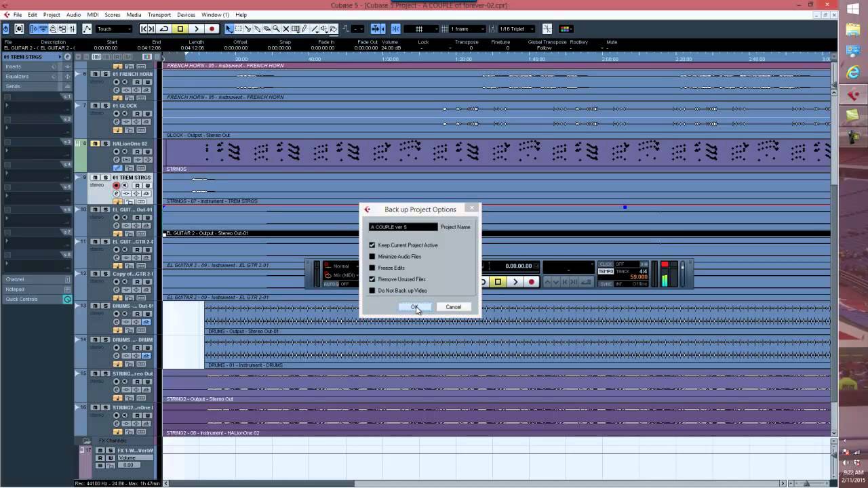Viewport: 868px width, 488px height.
Task: Open the Transport menu
Action: [x=159, y=14]
